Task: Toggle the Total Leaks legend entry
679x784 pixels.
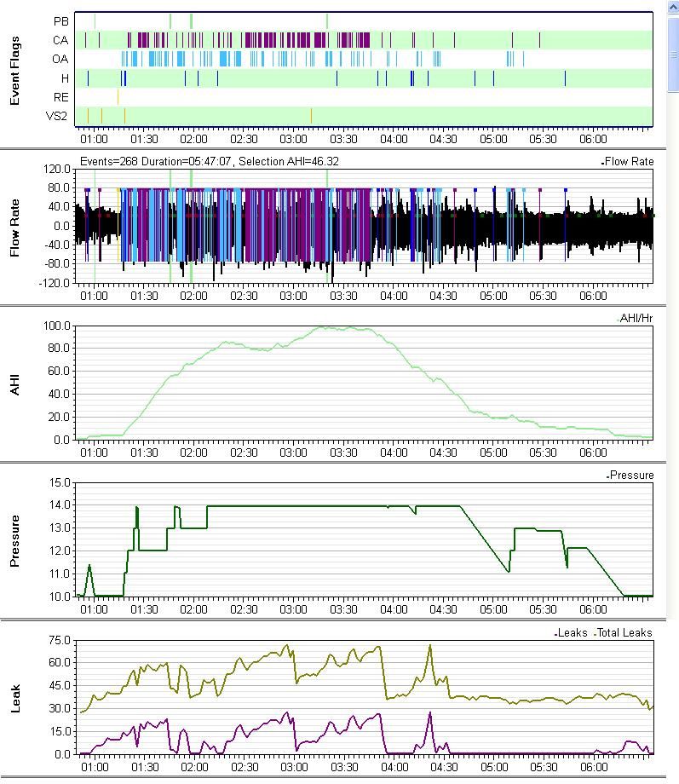Action: coord(623,632)
